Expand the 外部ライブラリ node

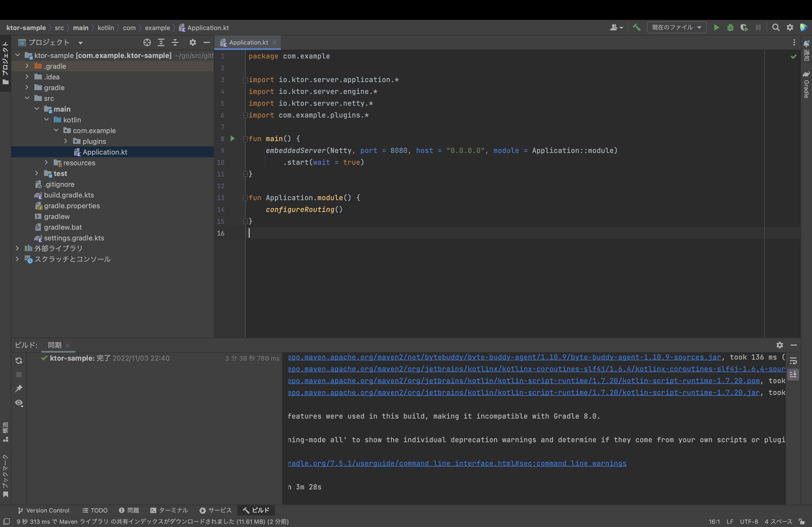click(17, 248)
